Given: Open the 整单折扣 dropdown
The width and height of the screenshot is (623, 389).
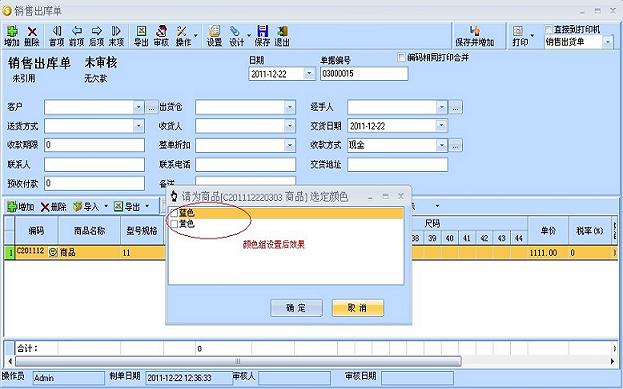Looking at the screenshot, I should pyautogui.click(x=290, y=145).
